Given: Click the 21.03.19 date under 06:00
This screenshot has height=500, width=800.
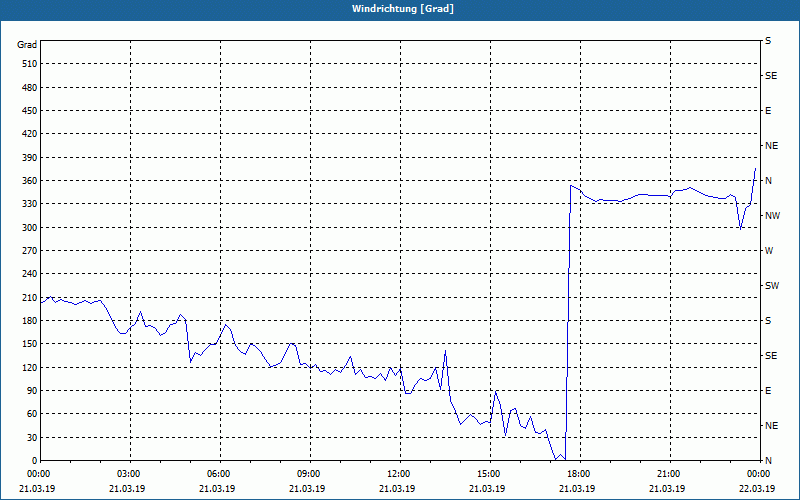Looking at the screenshot, I should click(217, 488).
